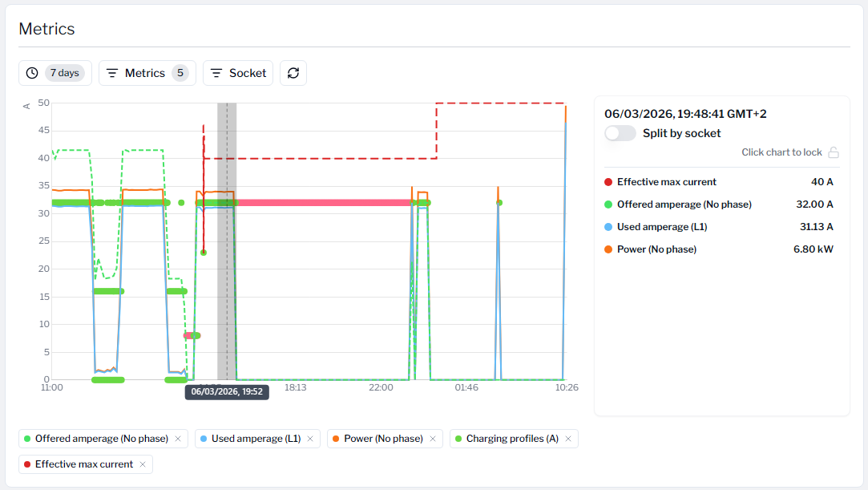Screen dimensions: 868x490
Task: Click the blue dot of Used amperage chip
Action: pyautogui.click(x=204, y=439)
